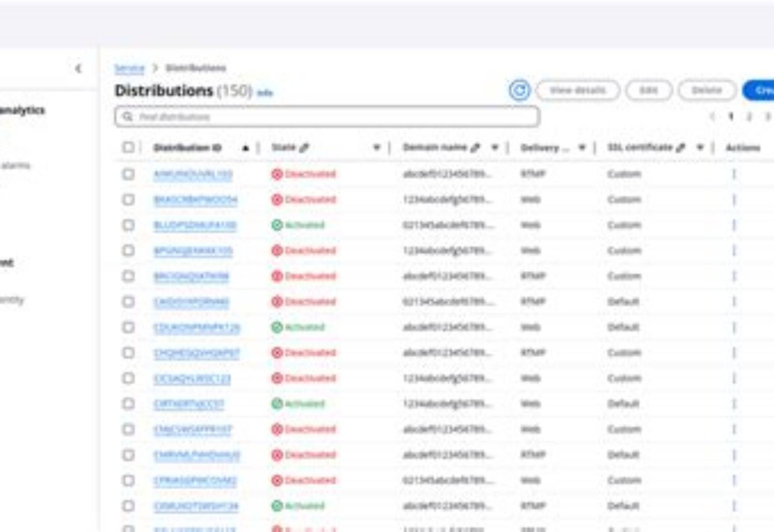This screenshot has width=774, height=532.
Task: Click the Delete button
Action: (x=707, y=90)
